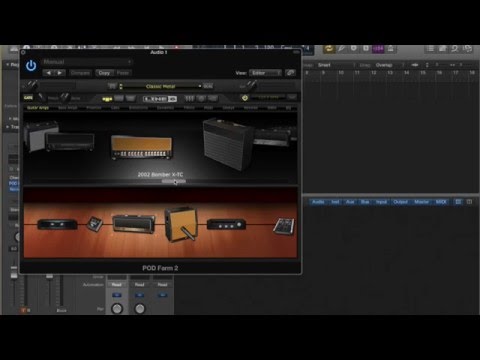This screenshot has height=360, width=480.
Task: Open the Note Pads icon in Logic toolbar
Action: (443, 49)
